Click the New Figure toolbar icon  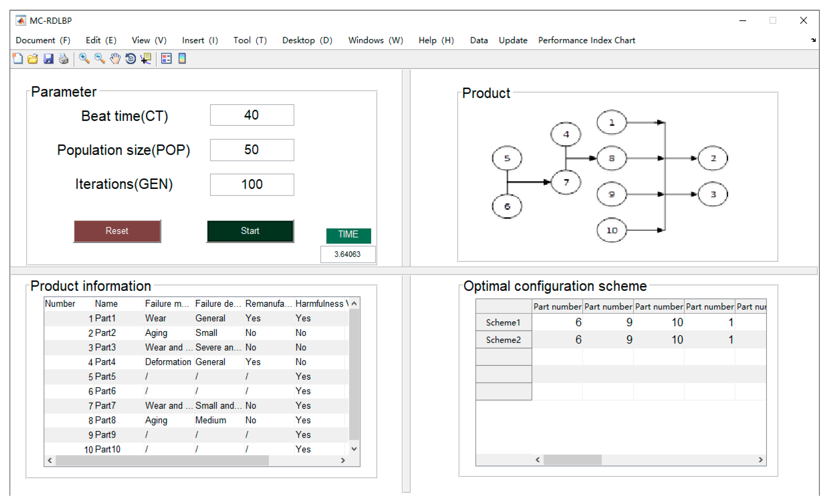coord(18,59)
